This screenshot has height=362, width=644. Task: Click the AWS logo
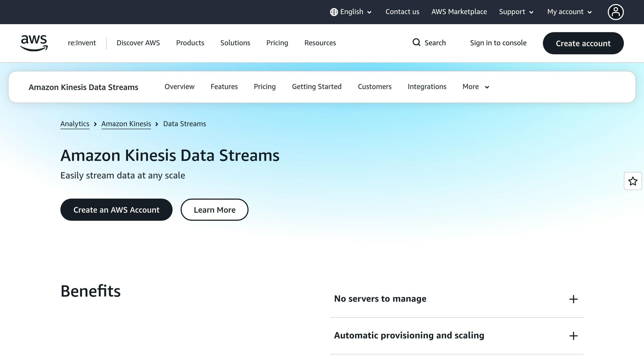[x=34, y=43]
